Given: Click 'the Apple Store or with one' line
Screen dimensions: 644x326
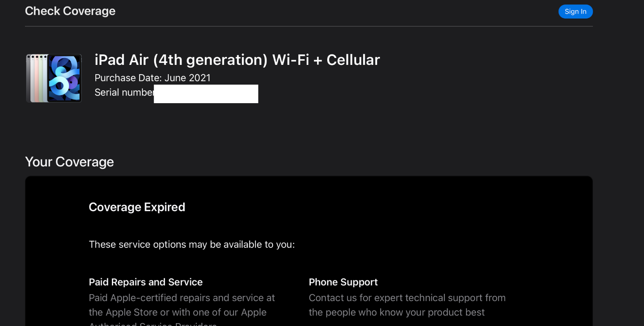Looking at the screenshot, I should tap(178, 312).
